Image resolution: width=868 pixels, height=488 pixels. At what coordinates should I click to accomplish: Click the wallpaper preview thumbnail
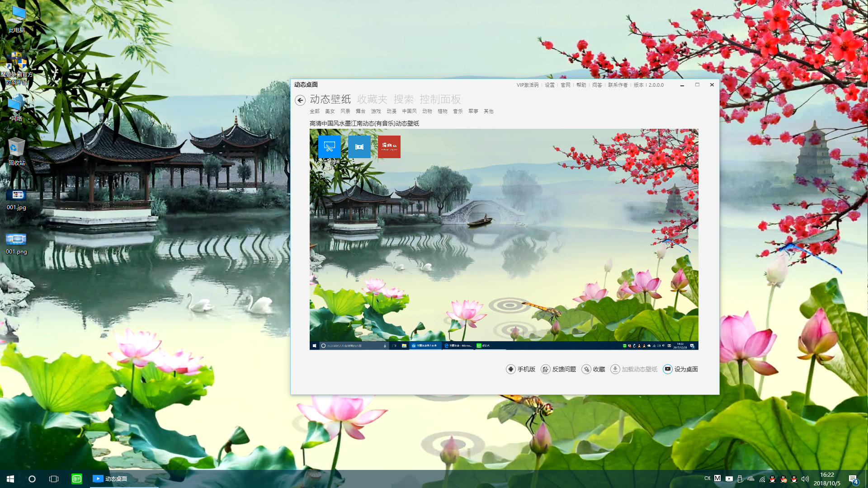tap(504, 239)
